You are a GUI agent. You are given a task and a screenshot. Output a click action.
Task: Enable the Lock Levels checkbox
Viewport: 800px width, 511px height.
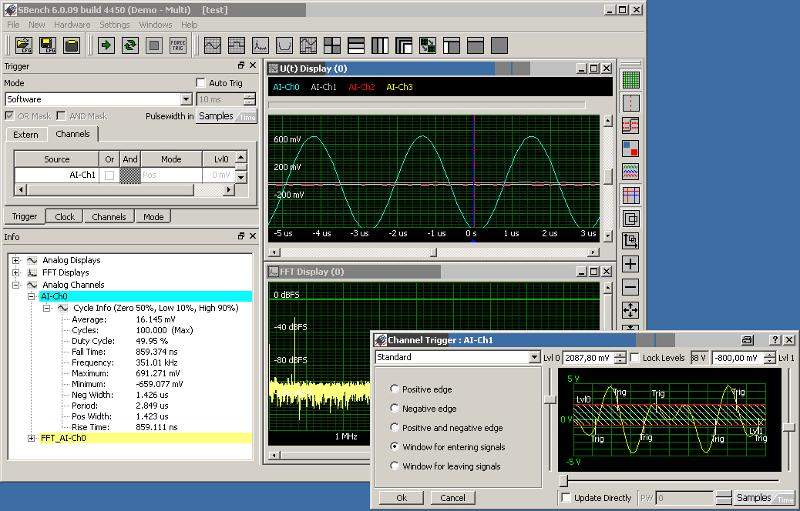pyautogui.click(x=635, y=357)
